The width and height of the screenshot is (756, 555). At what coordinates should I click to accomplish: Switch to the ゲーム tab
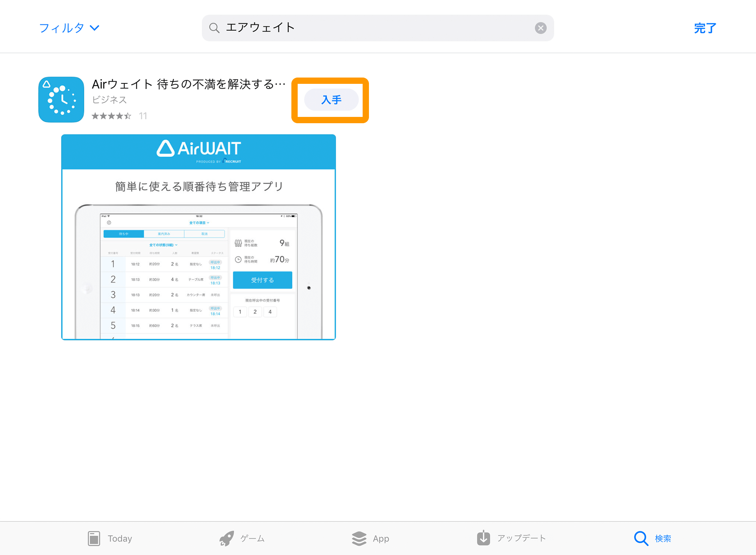pyautogui.click(x=242, y=538)
